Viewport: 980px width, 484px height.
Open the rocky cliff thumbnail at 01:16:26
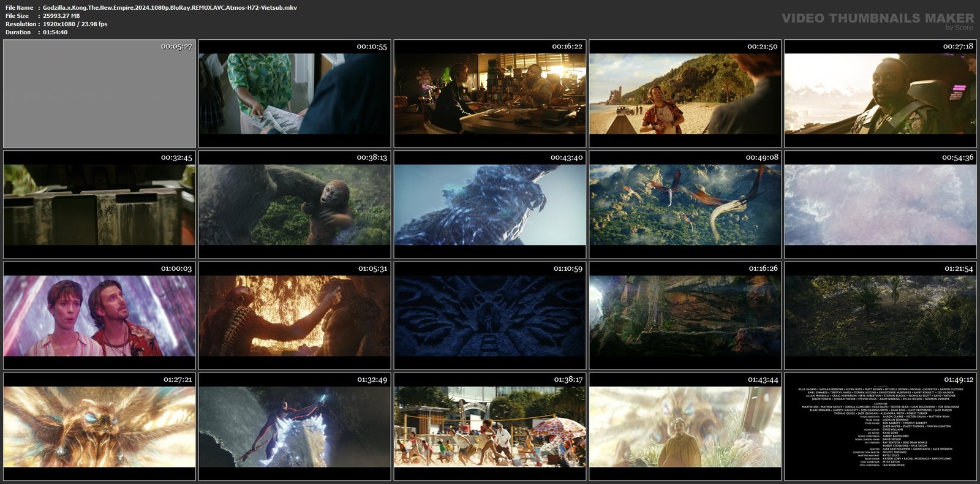pyautogui.click(x=685, y=316)
